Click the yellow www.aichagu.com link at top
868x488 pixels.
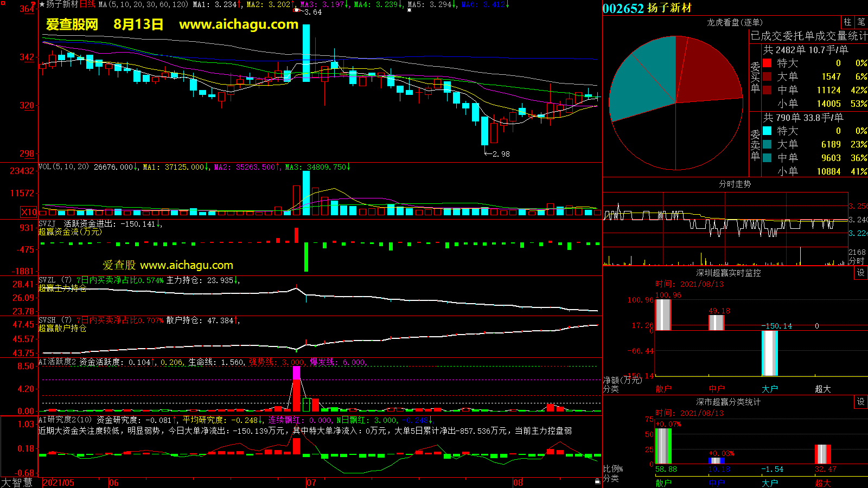239,24
